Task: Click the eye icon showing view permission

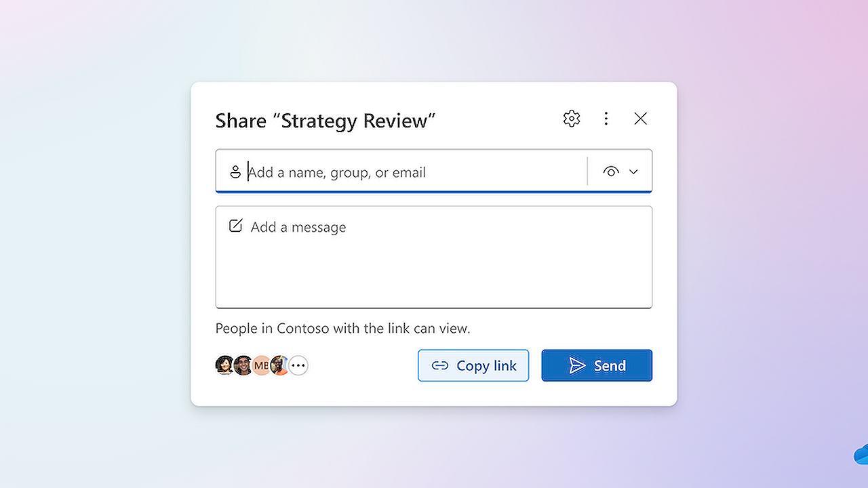Action: click(x=611, y=171)
